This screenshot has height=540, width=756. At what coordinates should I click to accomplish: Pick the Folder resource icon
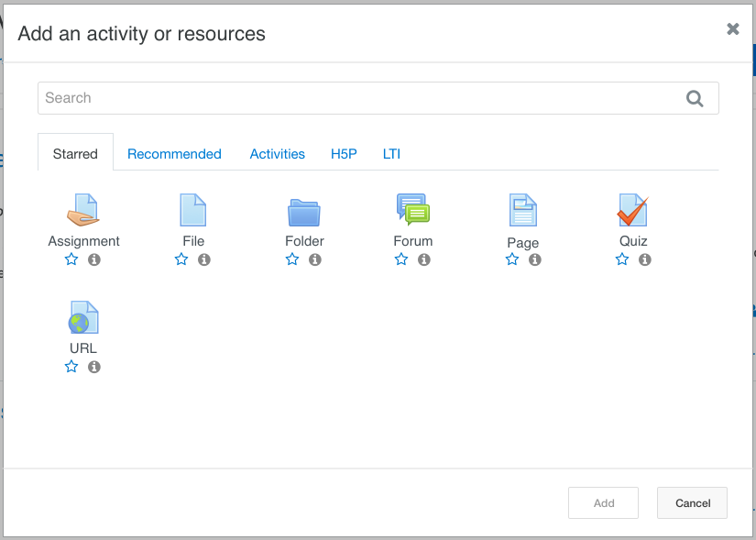304,212
